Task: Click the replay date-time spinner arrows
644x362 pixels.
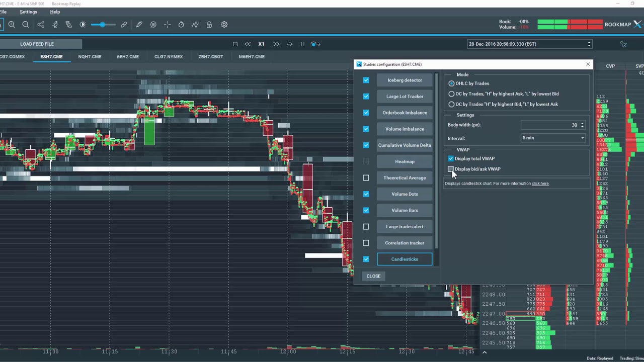Action: click(589, 44)
